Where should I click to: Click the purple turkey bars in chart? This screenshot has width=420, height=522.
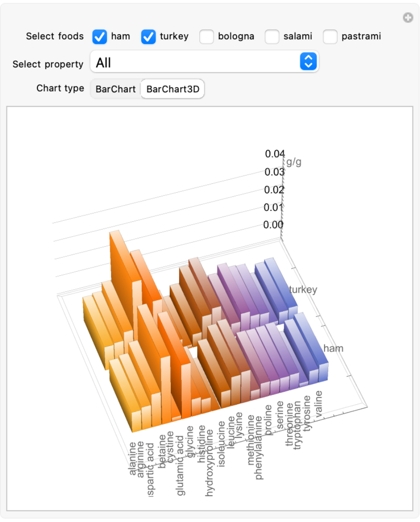pos(240,291)
